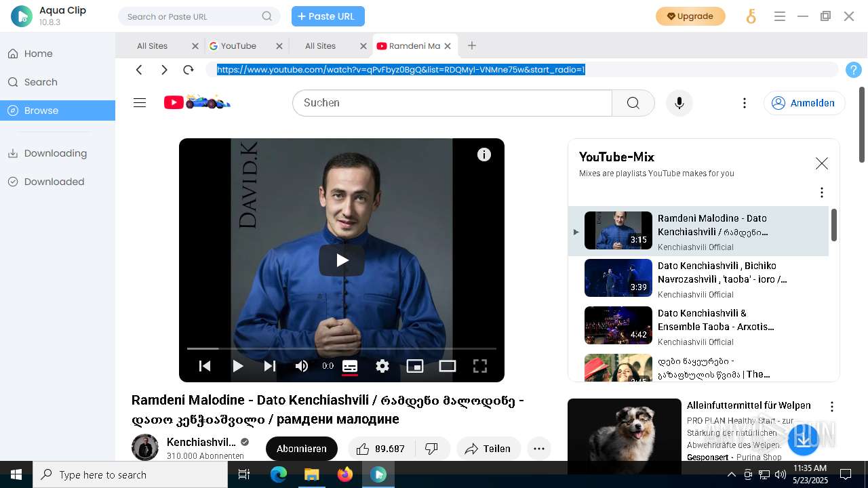Enter fullscreen mode on video
Screen dimensions: 868x488
click(x=480, y=366)
